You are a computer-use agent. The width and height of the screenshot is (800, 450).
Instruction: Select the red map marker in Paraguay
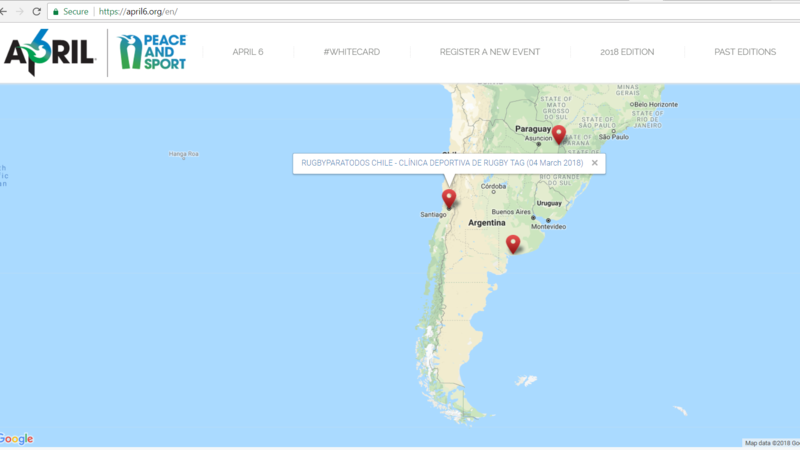pyautogui.click(x=559, y=134)
